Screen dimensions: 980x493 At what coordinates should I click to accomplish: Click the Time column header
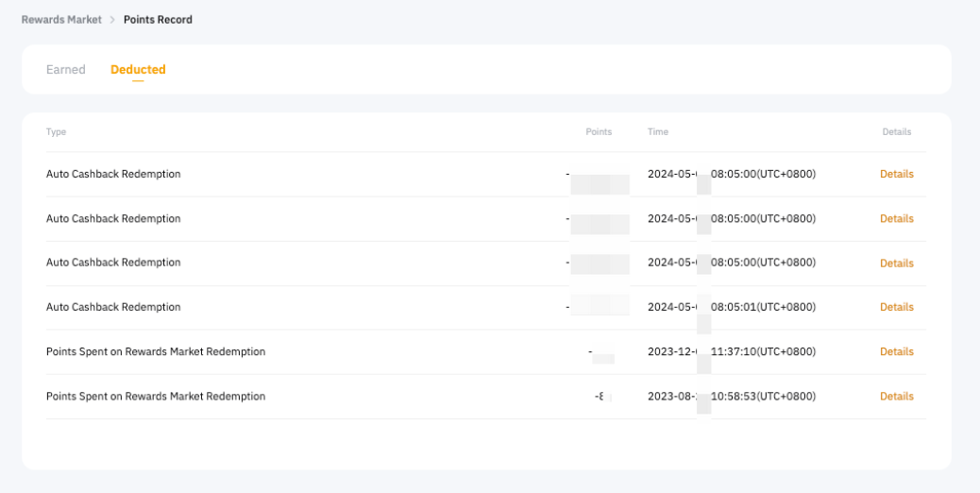pyautogui.click(x=658, y=132)
